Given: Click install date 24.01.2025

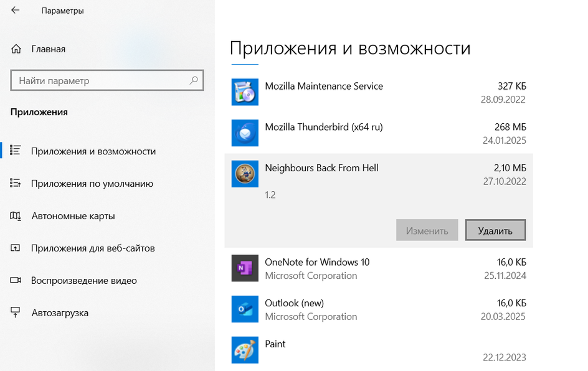Looking at the screenshot, I should pyautogui.click(x=505, y=140).
